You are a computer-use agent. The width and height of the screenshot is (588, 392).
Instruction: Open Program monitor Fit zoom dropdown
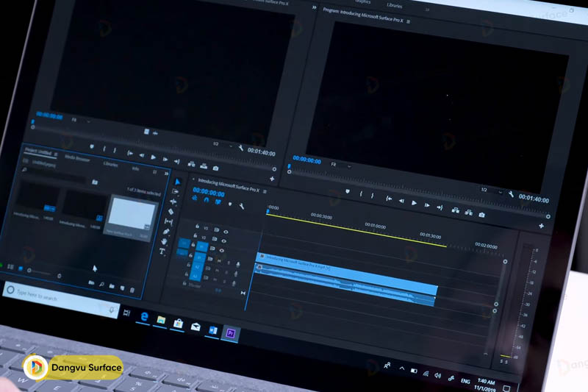coord(337,165)
